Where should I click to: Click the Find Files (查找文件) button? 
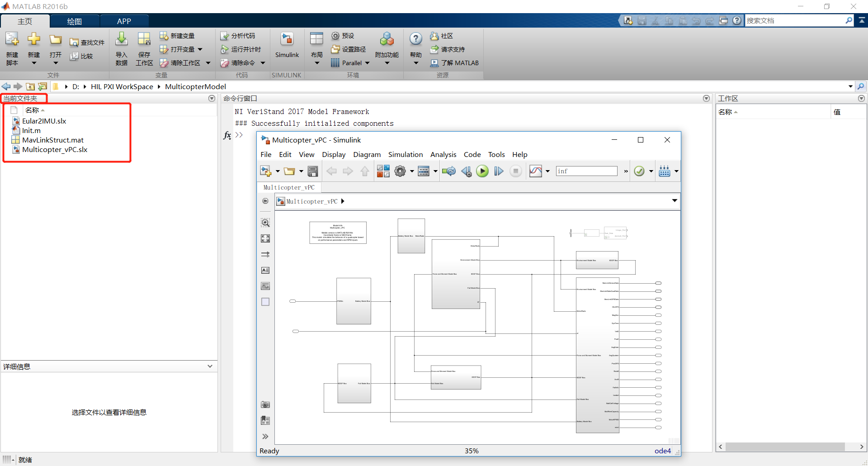tap(87, 43)
